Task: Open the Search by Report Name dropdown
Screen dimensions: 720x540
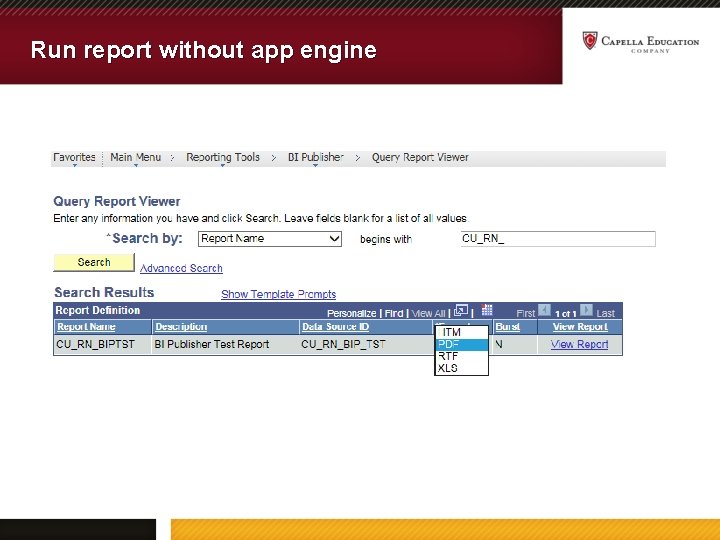Action: (270, 239)
